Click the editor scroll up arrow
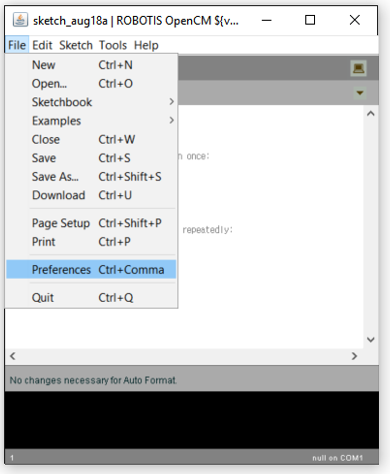Viewport: 390px width, 474px height. point(371,114)
